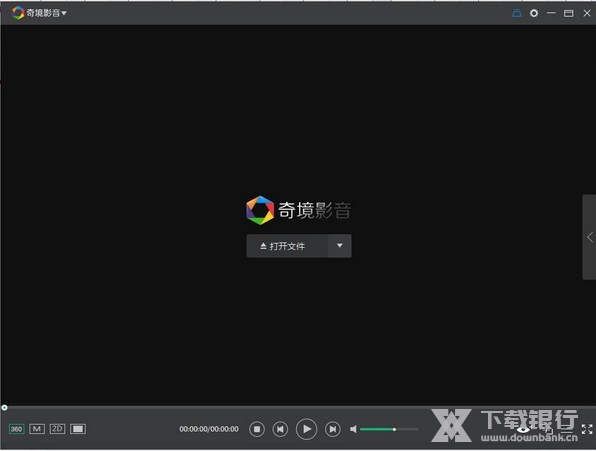Toggle the 360 panorama mode
Screen dimensions: 596x451
(x=16, y=429)
